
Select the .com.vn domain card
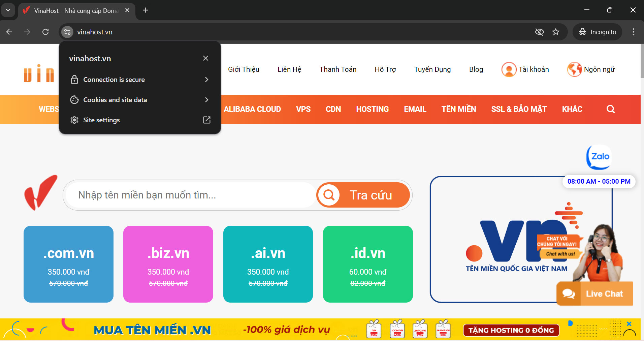tap(68, 264)
